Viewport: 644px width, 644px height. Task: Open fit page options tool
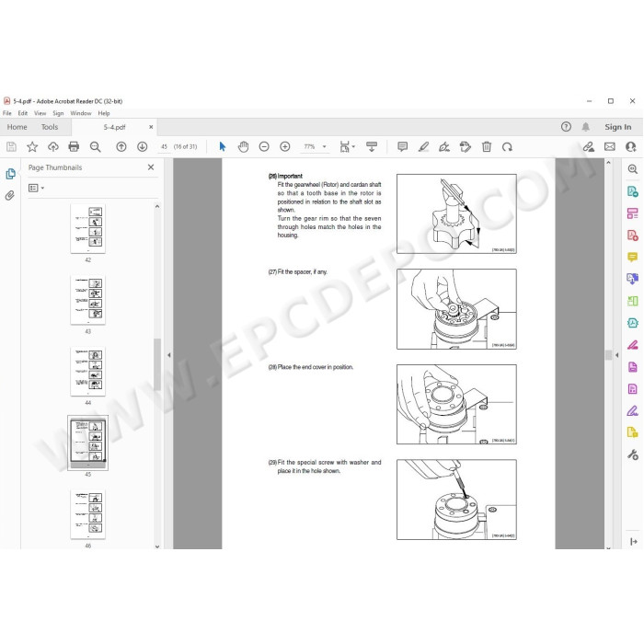tap(347, 146)
